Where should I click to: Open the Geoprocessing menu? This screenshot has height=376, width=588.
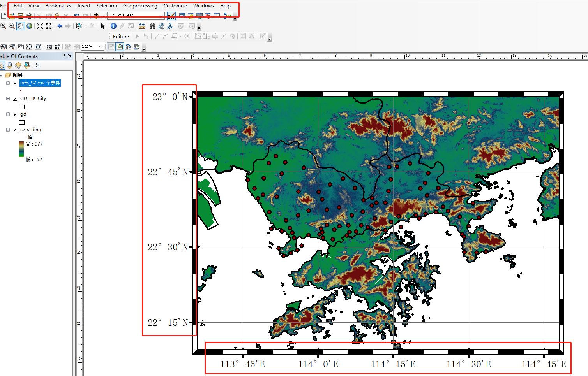[x=140, y=6]
